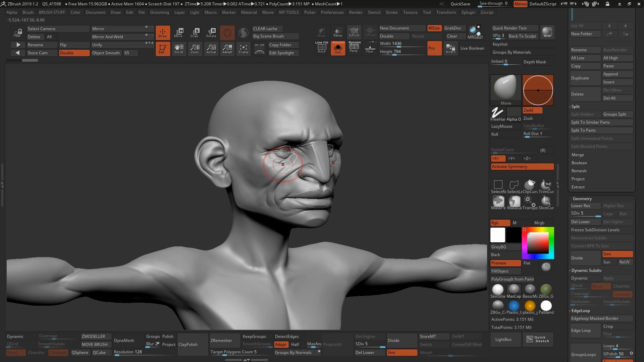The height and width of the screenshot is (362, 644).
Task: Open the Stroke menu
Action: pyautogui.click(x=391, y=12)
